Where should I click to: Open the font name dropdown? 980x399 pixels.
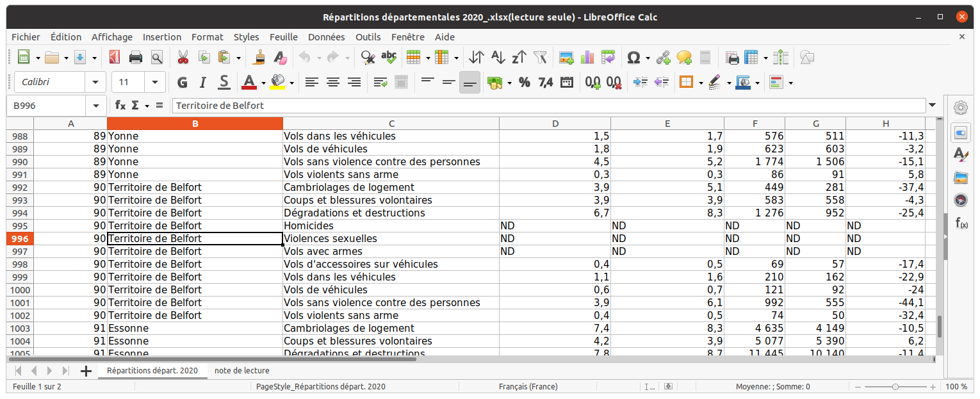tap(95, 82)
